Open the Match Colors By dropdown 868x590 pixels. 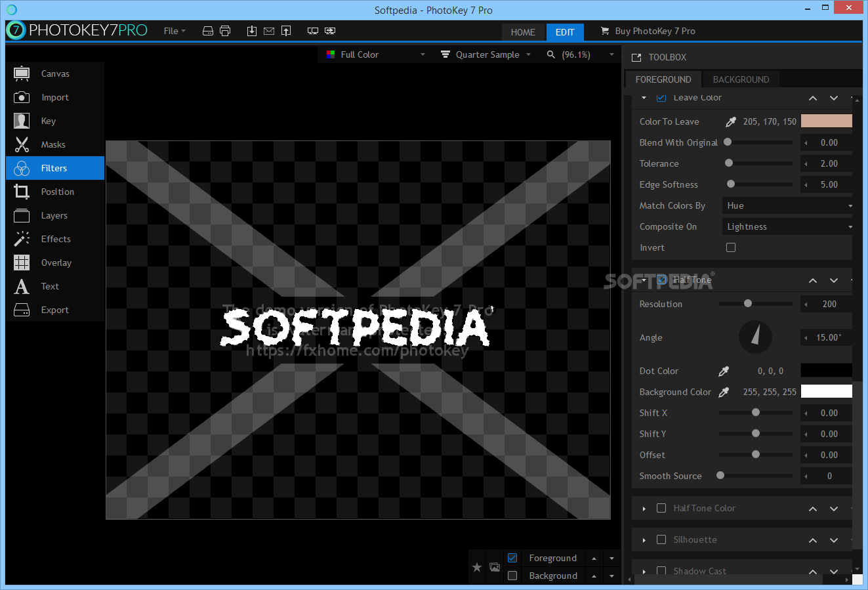[x=787, y=205]
